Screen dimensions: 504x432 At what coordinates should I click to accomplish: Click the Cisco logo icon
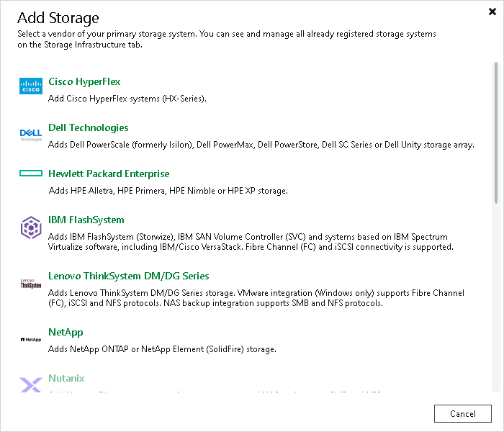click(31, 86)
